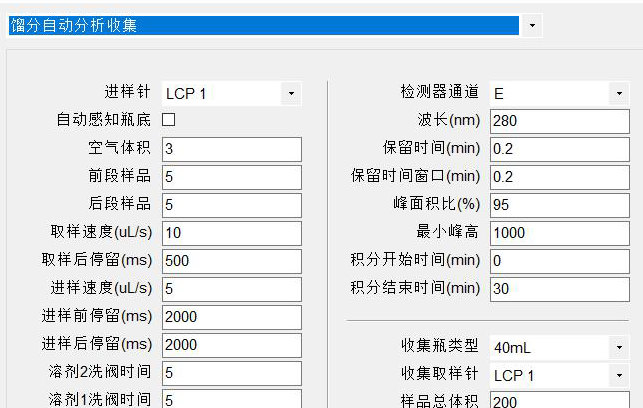This screenshot has width=643, height=408.
Task: Click the 后段样品 input field
Action: pos(230,205)
